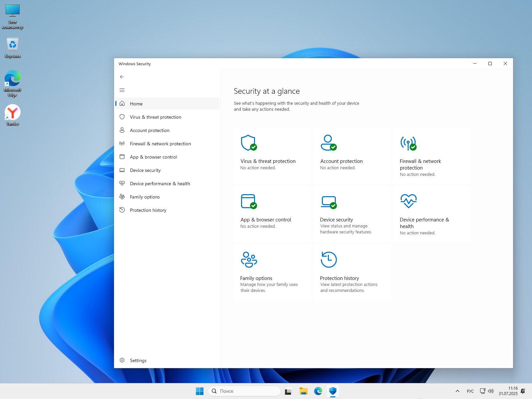Click the sidebar window icon for App control
The image size is (532, 399).
[122, 157]
